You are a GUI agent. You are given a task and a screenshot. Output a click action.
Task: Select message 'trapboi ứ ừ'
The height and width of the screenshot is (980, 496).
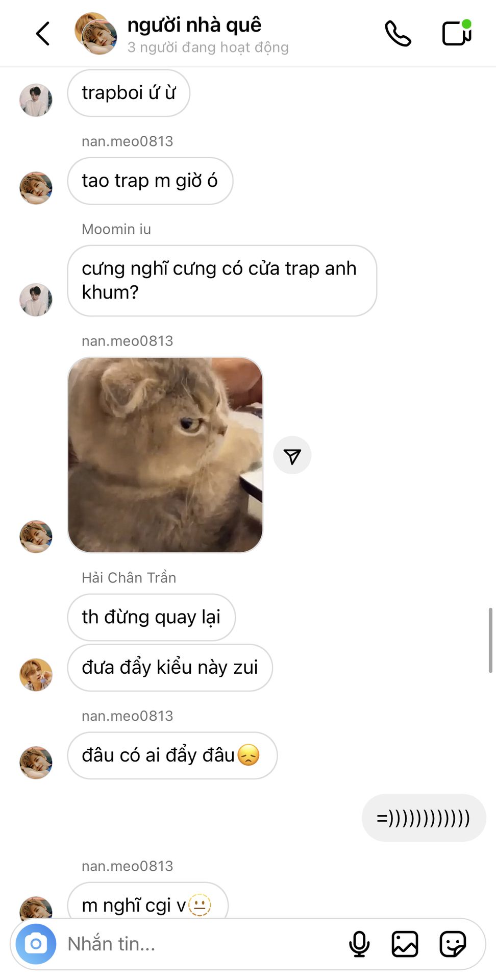click(129, 93)
